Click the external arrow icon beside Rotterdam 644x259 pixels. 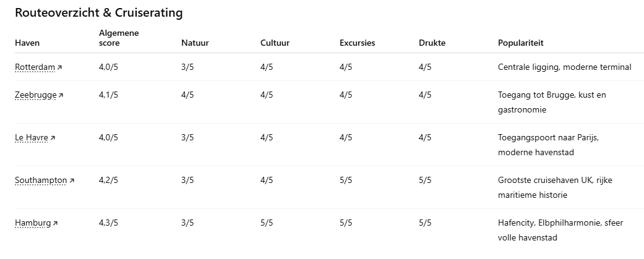(x=60, y=67)
